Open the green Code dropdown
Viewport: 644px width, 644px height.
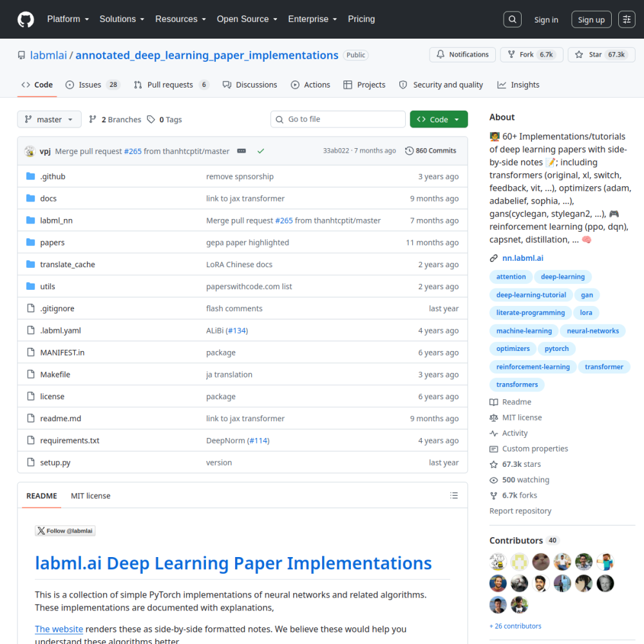(x=439, y=120)
